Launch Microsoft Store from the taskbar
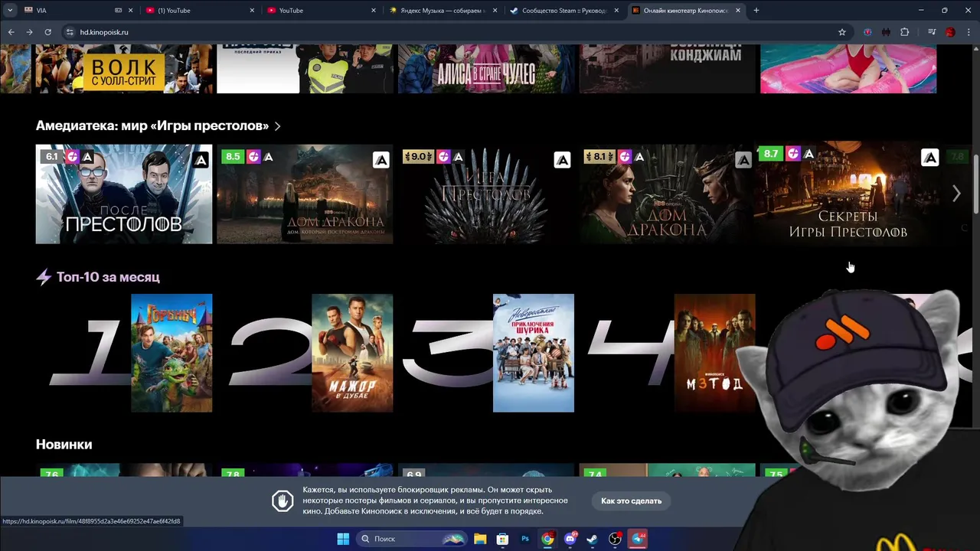Screen dimensions: 980x551 tap(502, 539)
